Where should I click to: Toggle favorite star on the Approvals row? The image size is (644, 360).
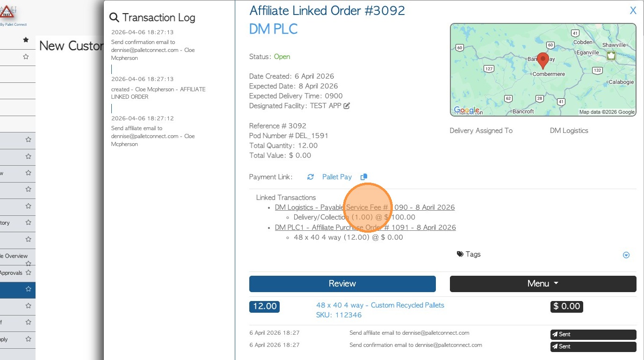(x=29, y=272)
